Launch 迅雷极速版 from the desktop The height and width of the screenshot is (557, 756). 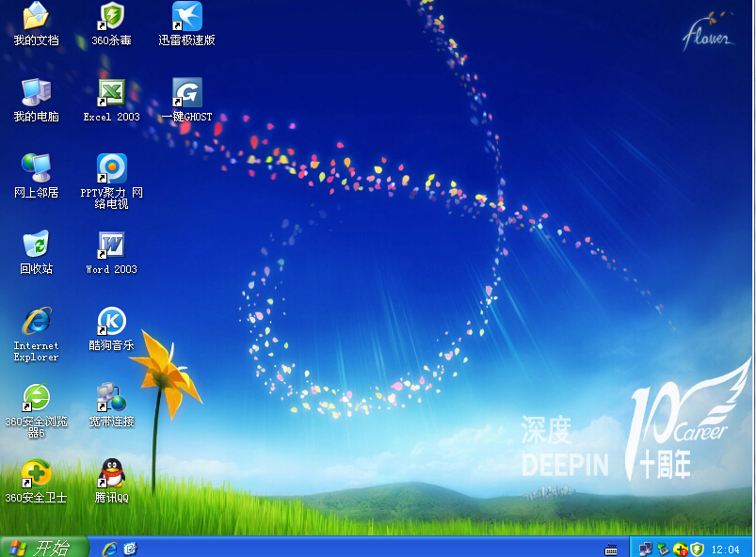tap(186, 17)
